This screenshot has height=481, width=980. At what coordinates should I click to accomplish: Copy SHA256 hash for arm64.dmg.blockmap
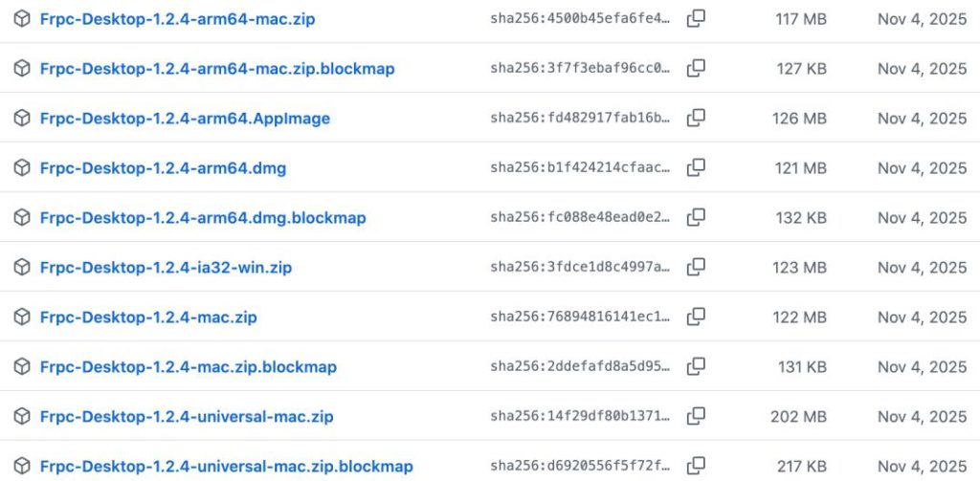[696, 217]
